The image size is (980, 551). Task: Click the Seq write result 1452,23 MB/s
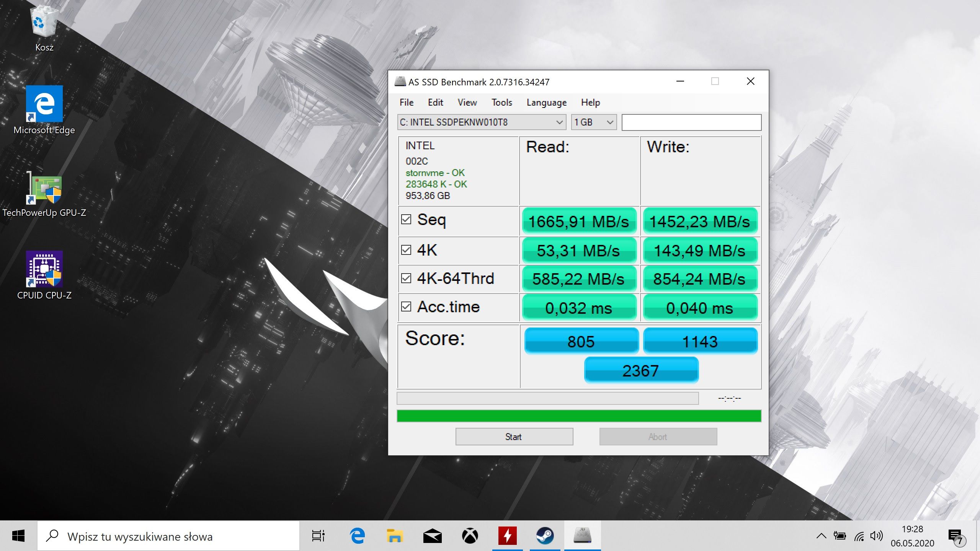tap(700, 221)
